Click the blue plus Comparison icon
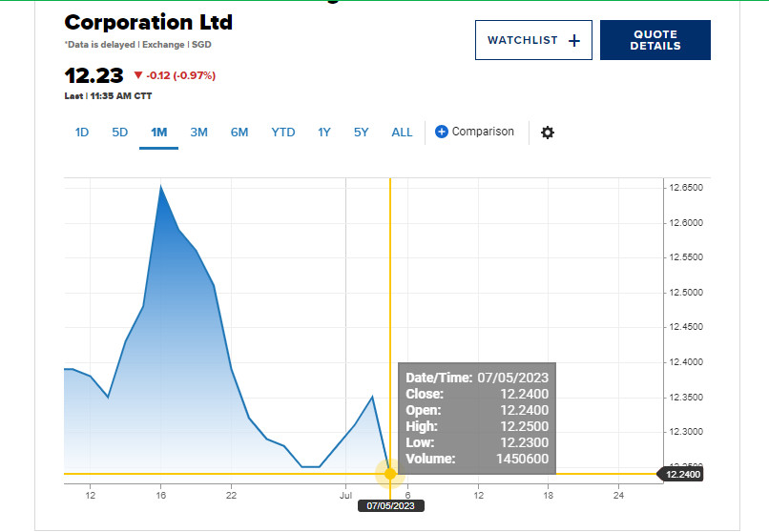The height and width of the screenshot is (532, 769). pos(442,132)
